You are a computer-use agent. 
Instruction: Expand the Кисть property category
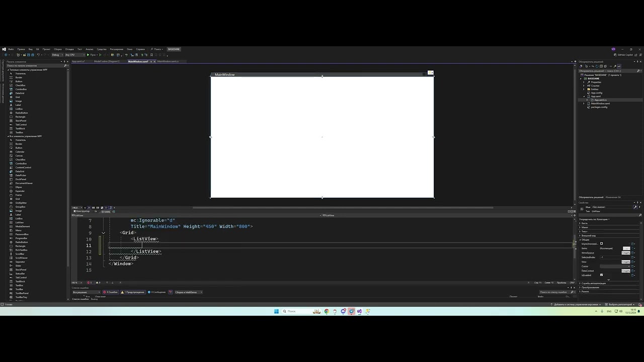tap(580, 223)
